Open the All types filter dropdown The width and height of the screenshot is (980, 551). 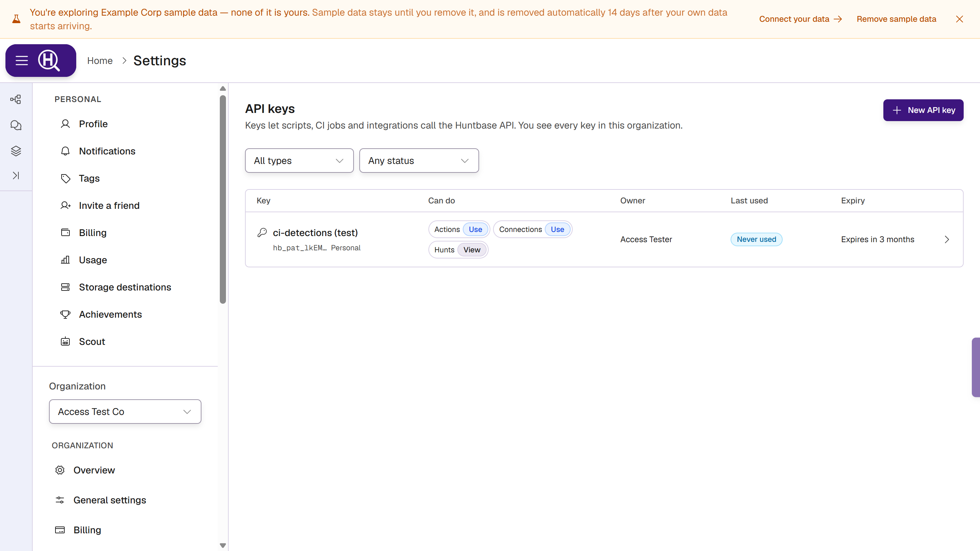pyautogui.click(x=299, y=161)
